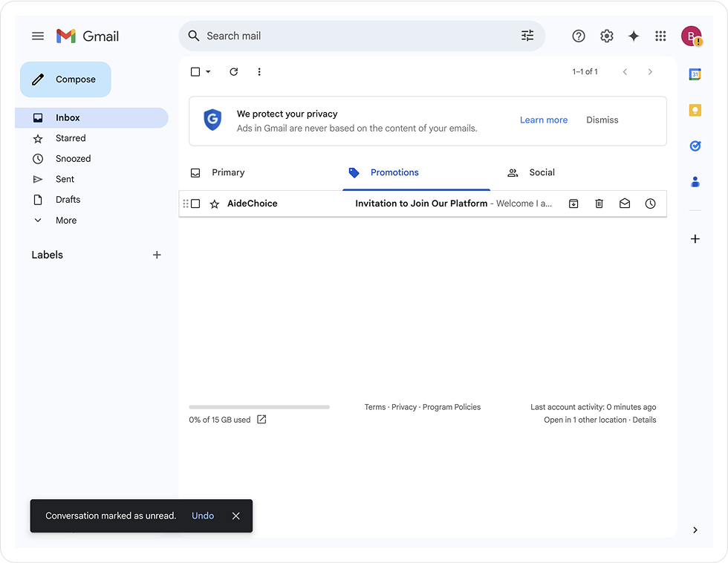
Task: Click the storage usage progress bar
Action: 259,407
